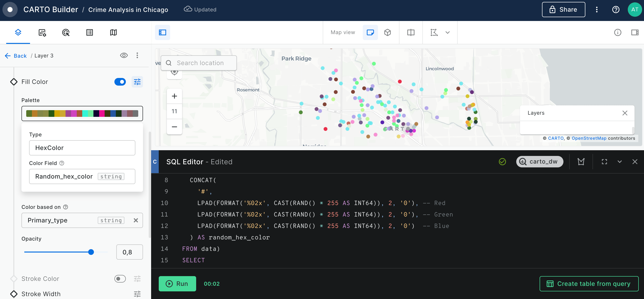Click line 14 FROM data) in editor
The height and width of the screenshot is (299, 644).
pyautogui.click(x=201, y=249)
